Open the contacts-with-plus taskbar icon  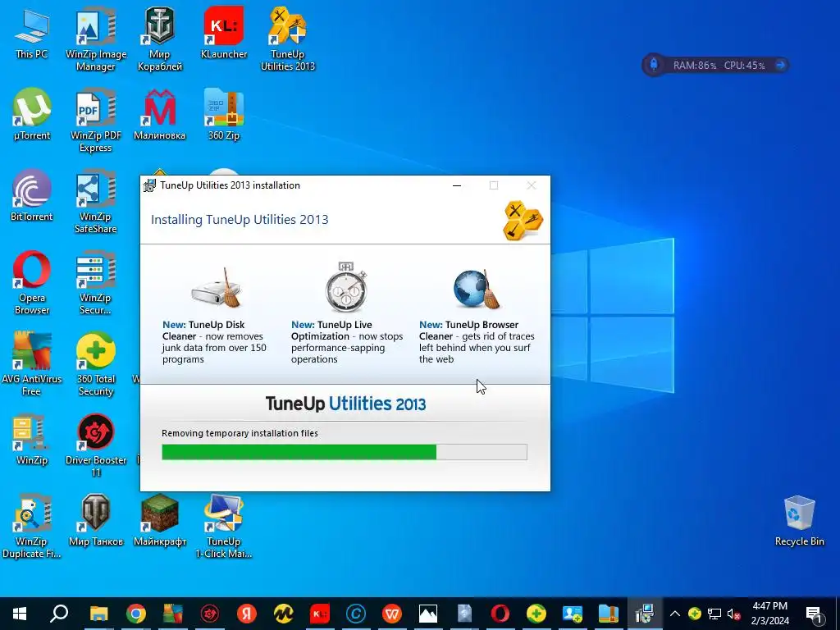click(x=572, y=614)
